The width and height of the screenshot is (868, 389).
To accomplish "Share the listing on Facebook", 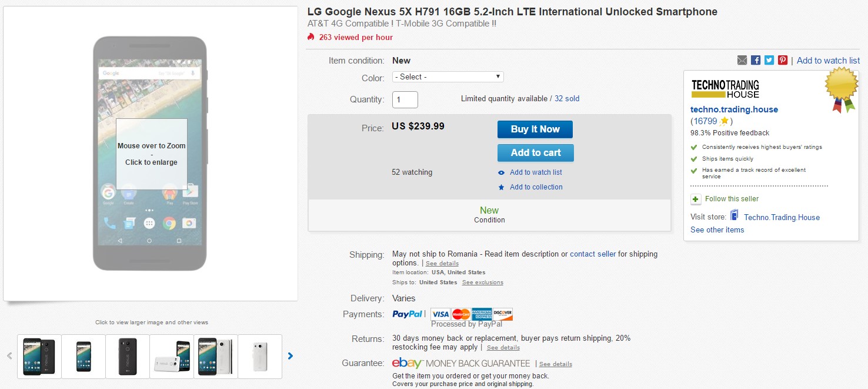I will [756, 60].
